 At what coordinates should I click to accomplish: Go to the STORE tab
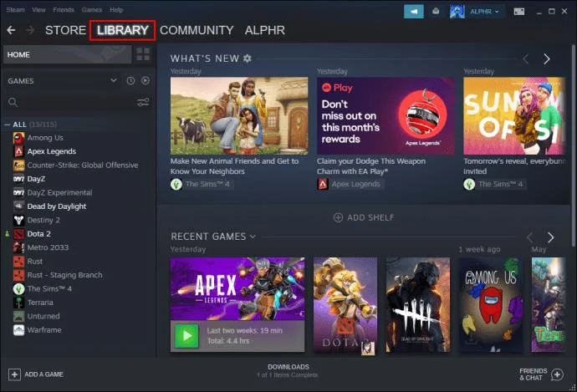(x=65, y=30)
